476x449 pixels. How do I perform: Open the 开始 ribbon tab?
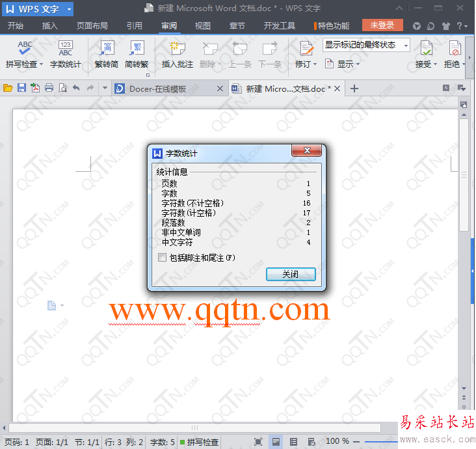coord(16,26)
